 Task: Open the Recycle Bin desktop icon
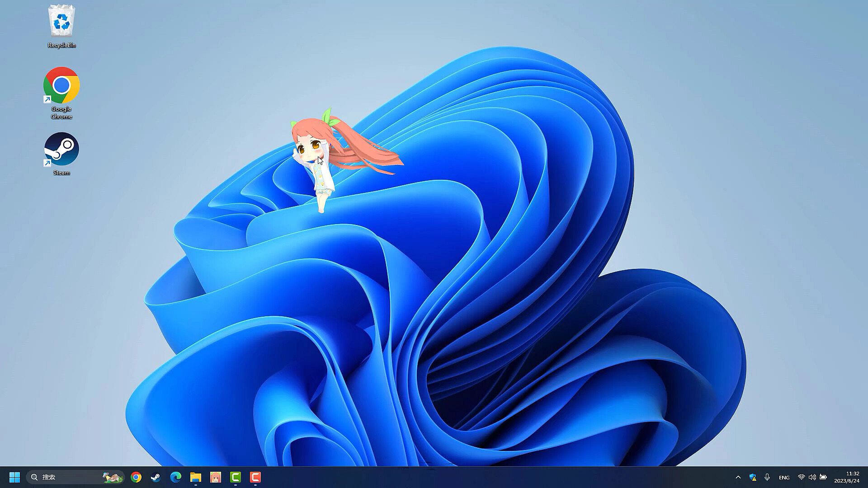(61, 26)
